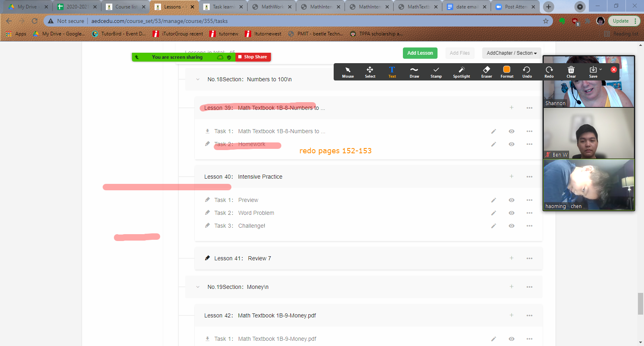Redo the annotation

549,72
